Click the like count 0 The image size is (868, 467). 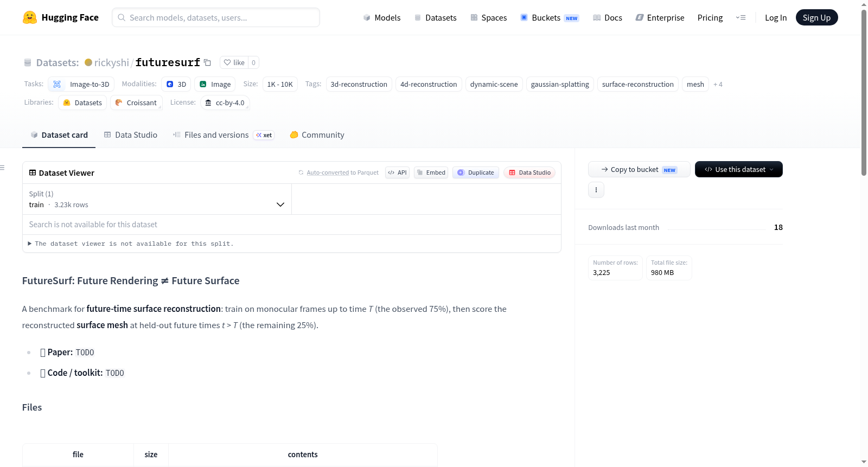tap(253, 62)
